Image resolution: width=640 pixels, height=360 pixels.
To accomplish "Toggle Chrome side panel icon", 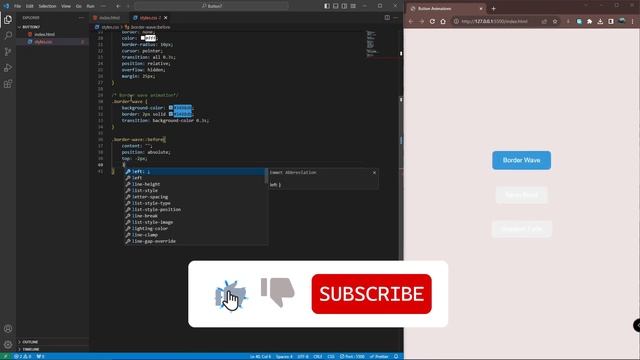I will pyautogui.click(x=611, y=21).
